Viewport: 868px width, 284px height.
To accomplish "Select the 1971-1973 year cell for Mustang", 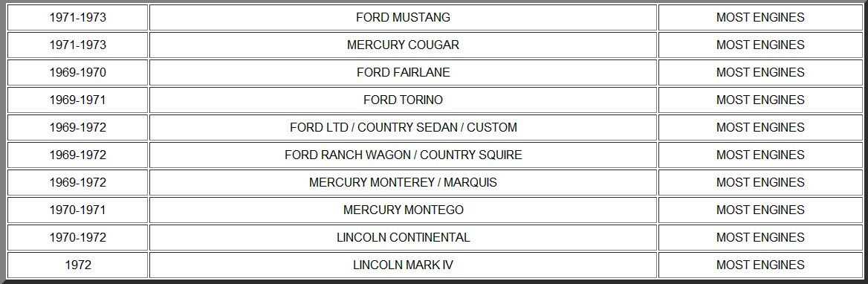I will click(77, 17).
